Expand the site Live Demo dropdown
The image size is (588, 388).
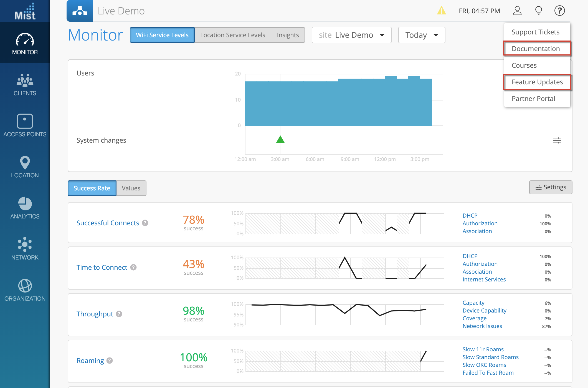tap(351, 35)
